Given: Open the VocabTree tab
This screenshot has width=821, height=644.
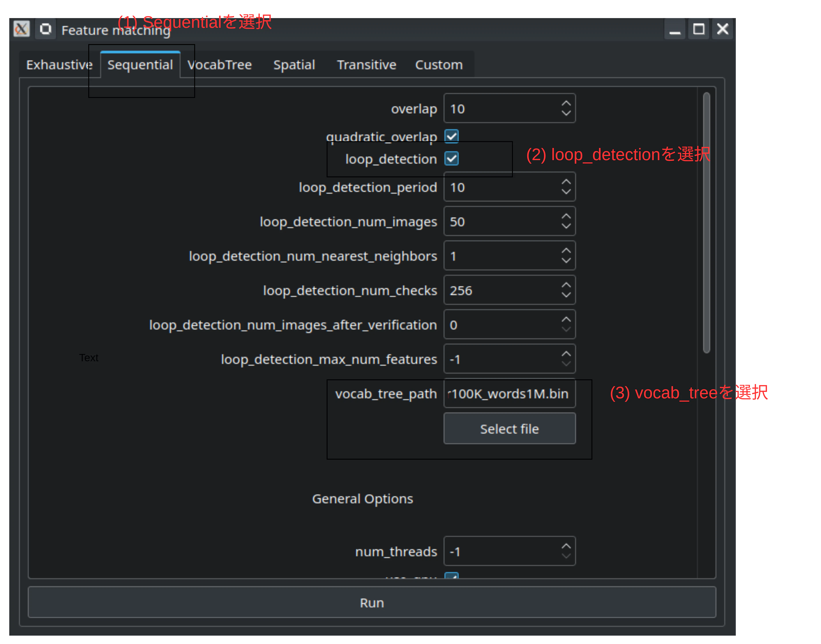Looking at the screenshot, I should click(220, 65).
